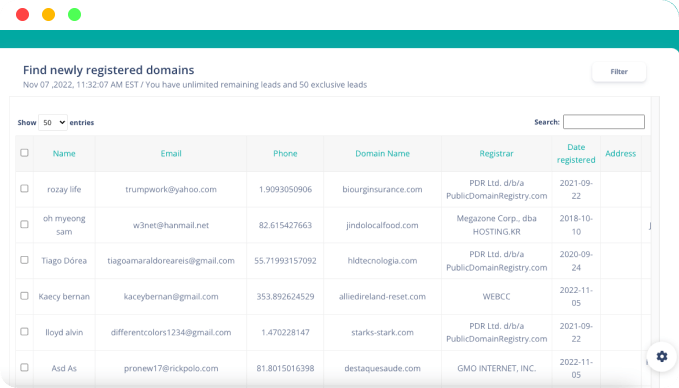Sort by the Address column header
The height and width of the screenshot is (388, 679).
coord(621,154)
